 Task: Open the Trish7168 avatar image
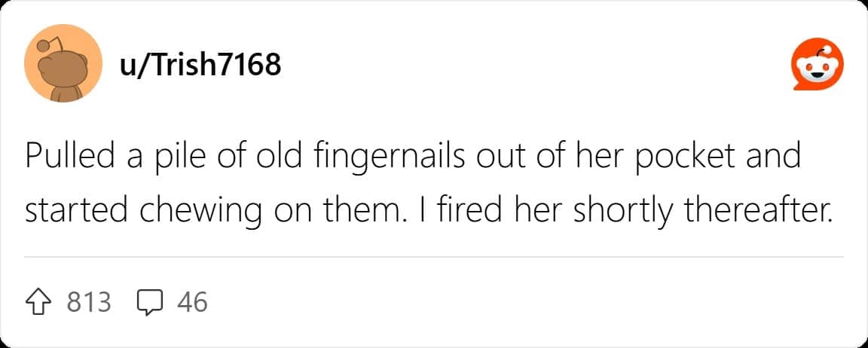63,63
